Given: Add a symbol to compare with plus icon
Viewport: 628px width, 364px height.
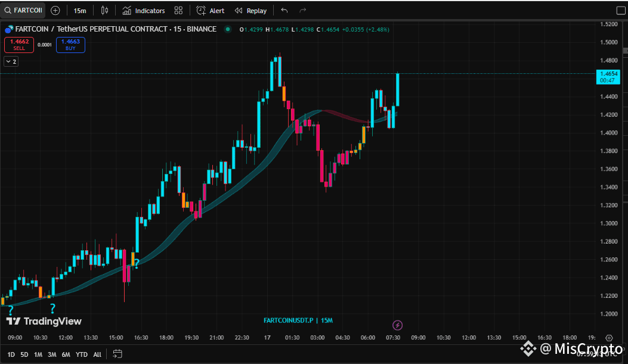Looking at the screenshot, I should point(55,10).
